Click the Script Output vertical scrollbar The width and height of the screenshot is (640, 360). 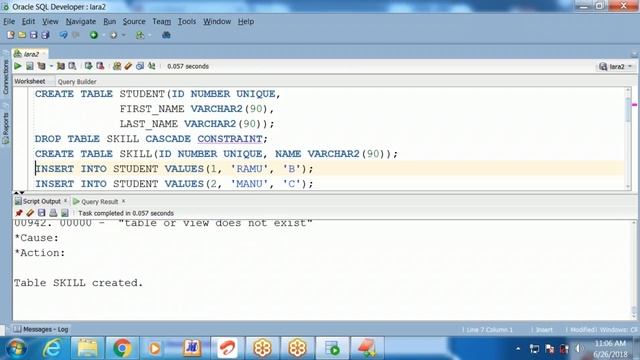(634, 269)
